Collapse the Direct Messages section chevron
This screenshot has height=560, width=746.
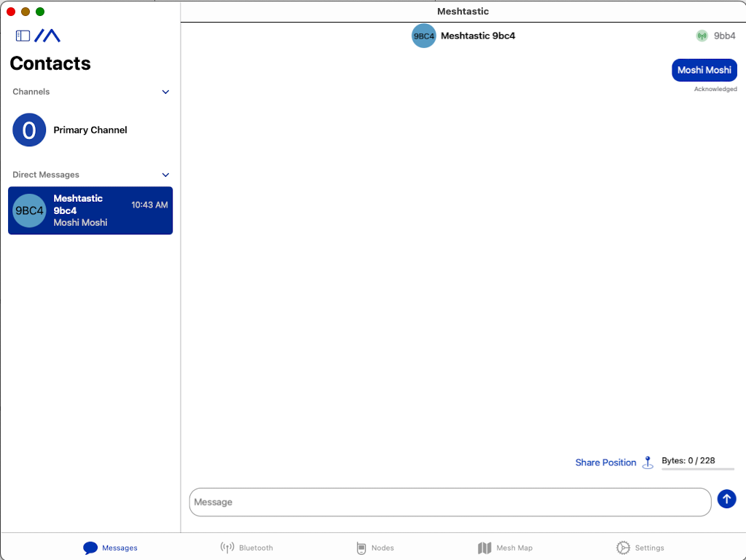tap(165, 175)
